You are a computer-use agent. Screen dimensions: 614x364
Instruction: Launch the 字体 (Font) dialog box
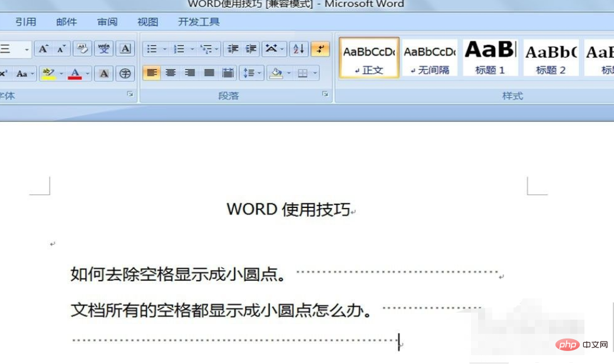click(130, 95)
